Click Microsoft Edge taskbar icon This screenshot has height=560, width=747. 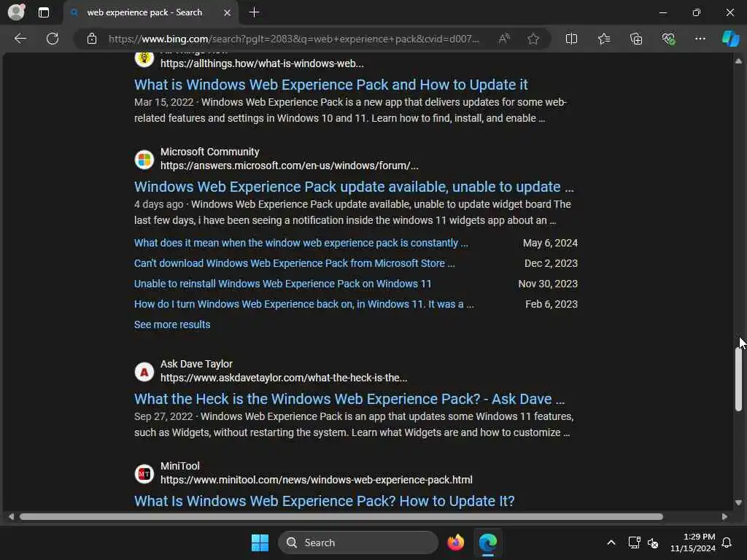[x=488, y=542]
